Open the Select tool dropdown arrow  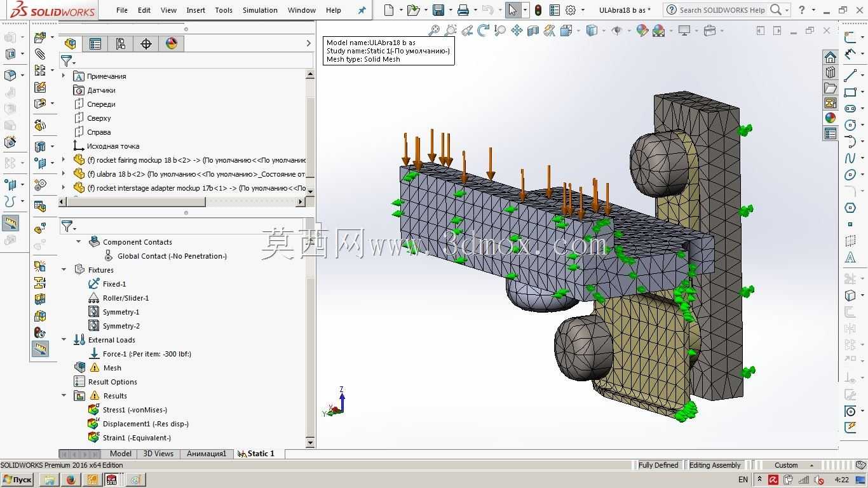(525, 10)
